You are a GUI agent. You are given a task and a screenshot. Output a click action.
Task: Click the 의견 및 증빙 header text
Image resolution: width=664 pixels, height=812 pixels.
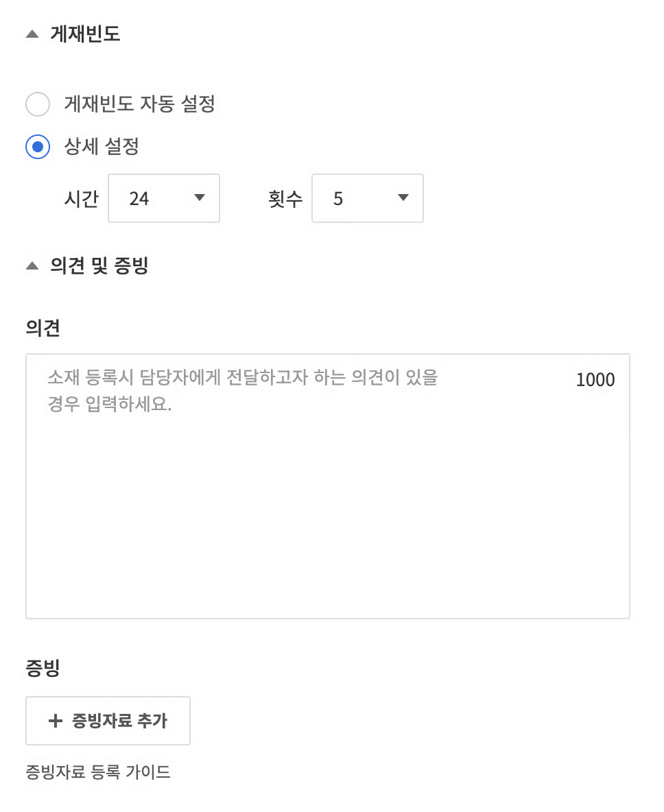[99, 265]
